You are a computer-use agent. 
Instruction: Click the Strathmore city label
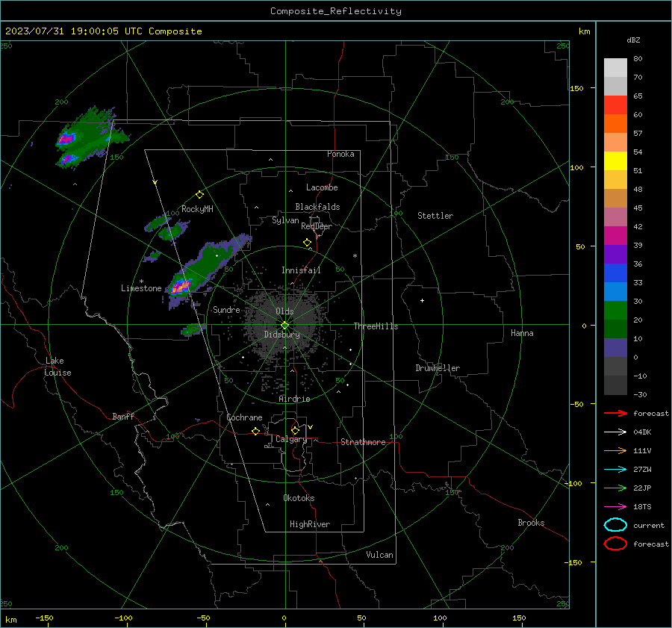tap(364, 442)
